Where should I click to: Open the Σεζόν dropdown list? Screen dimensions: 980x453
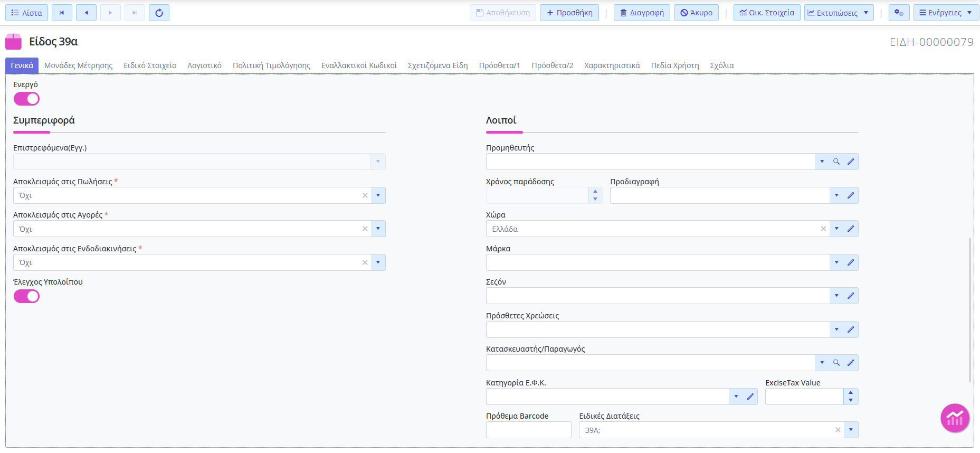click(x=836, y=296)
